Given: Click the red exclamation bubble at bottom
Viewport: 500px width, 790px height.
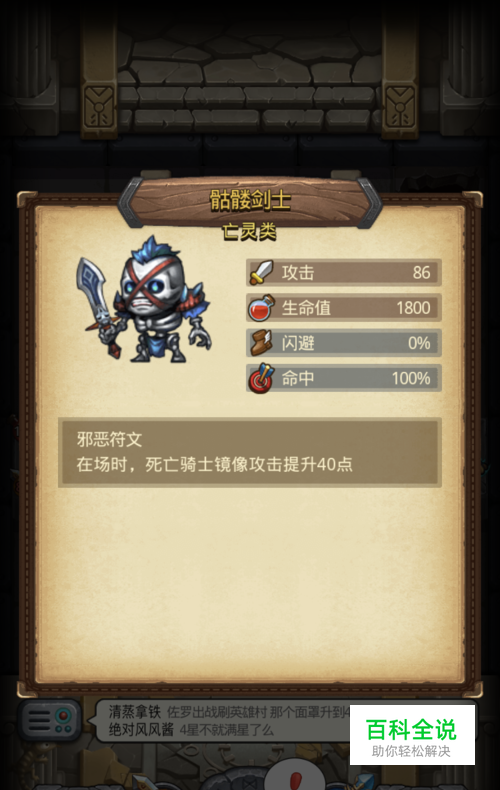Looking at the screenshot, I should point(294,778).
